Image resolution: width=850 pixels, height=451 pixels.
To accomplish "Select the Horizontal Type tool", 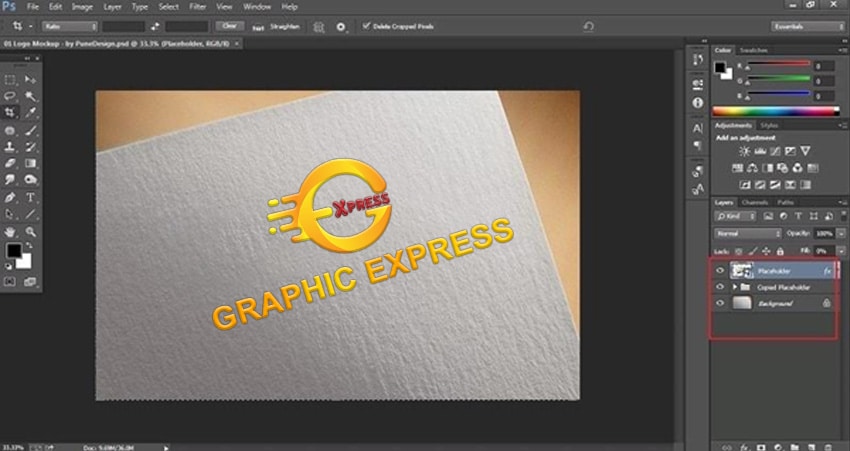I will 30,196.
